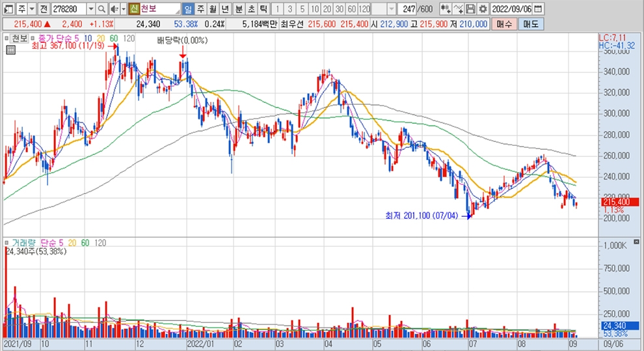The image size is (644, 351).
Task: Click the window layout icon at top-left
Action: [7, 9]
